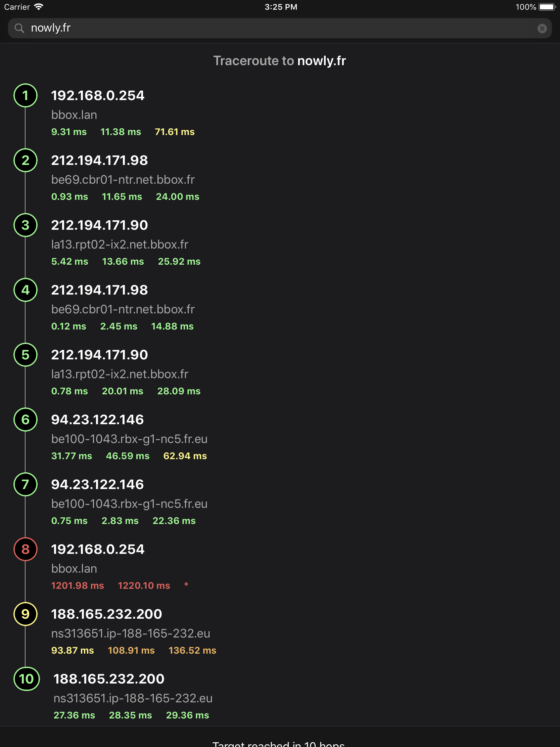Select the yellow circle for hop 9
Image resolution: width=560 pixels, height=747 pixels.
pos(25,615)
